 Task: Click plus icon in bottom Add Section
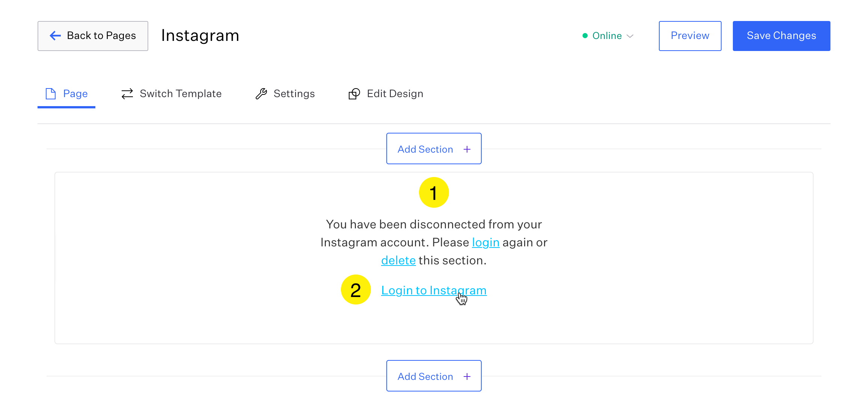click(467, 376)
